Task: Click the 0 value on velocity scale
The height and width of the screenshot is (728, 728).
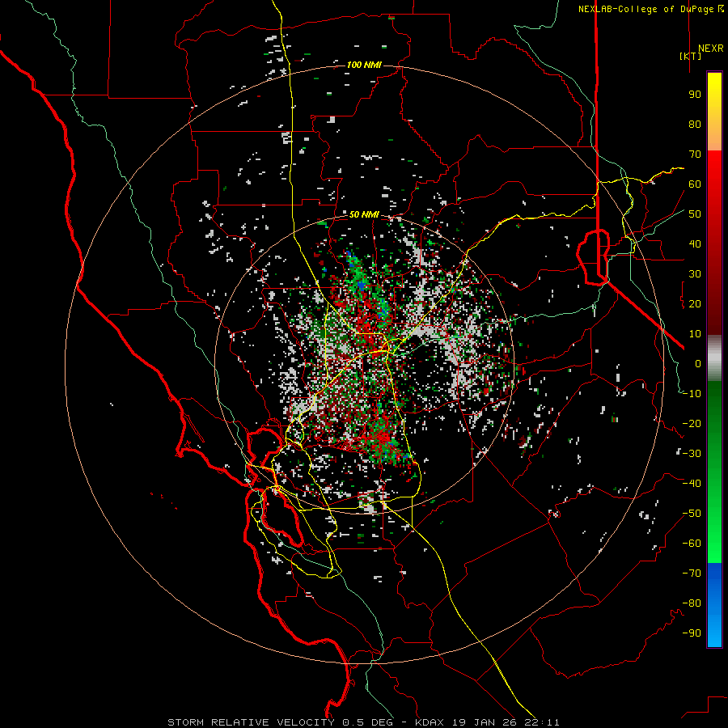Action: 698,364
